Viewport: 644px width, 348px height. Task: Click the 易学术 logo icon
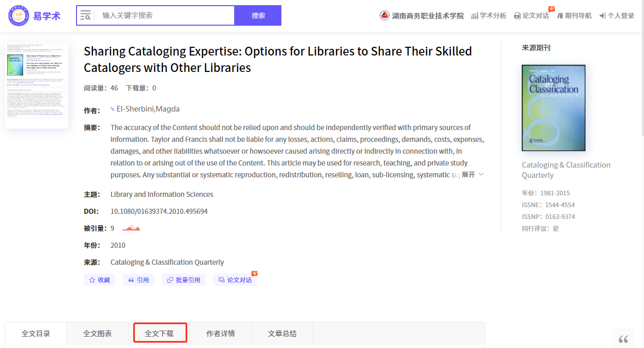point(19,15)
